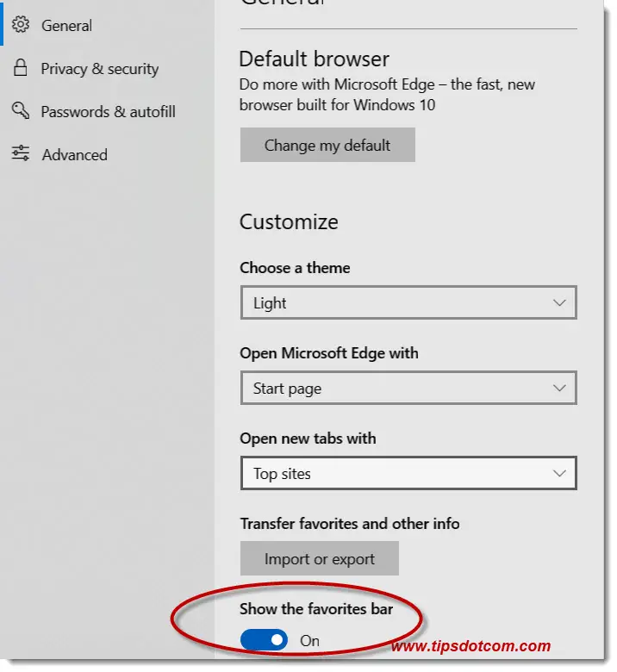Open the Open Microsoft Edge with dropdown
Screen dimensions: 617x672
coord(408,388)
